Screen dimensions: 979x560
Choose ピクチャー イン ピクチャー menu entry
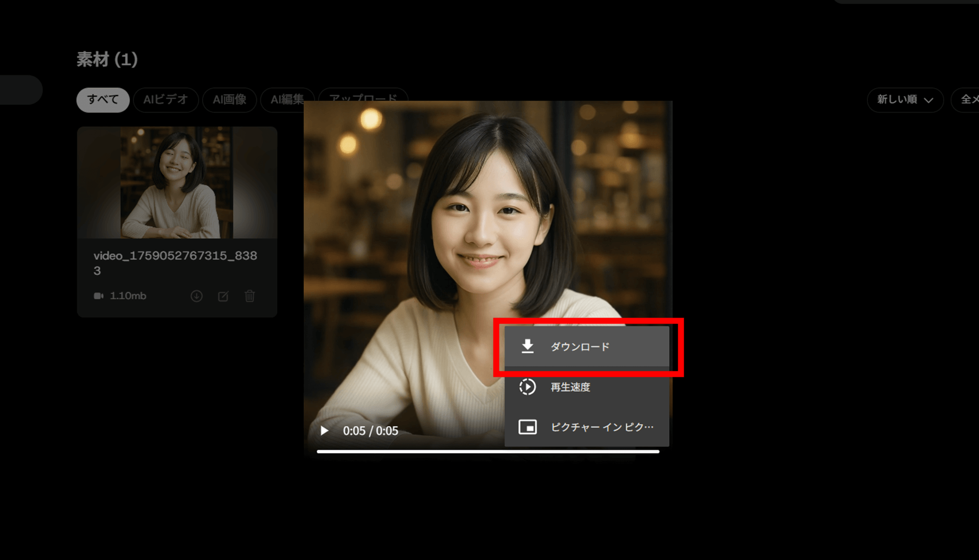point(602,427)
